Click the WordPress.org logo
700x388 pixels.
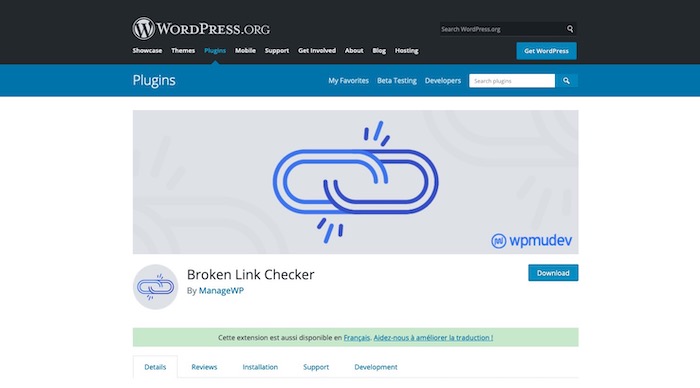pyautogui.click(x=201, y=29)
